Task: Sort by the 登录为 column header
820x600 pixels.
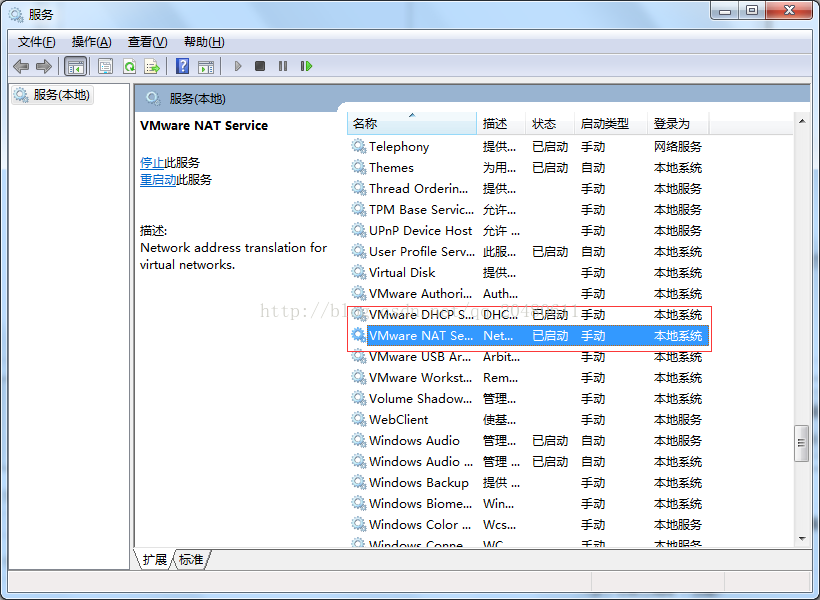Action: tap(678, 123)
